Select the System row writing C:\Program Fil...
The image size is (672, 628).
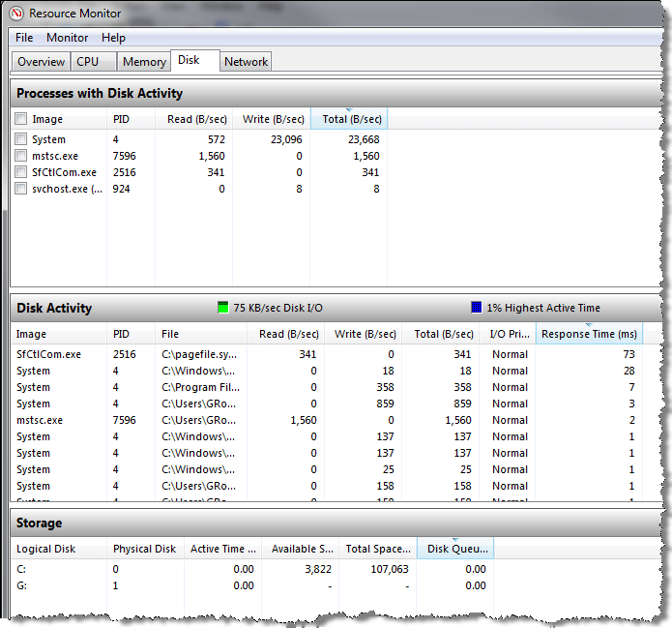327,387
